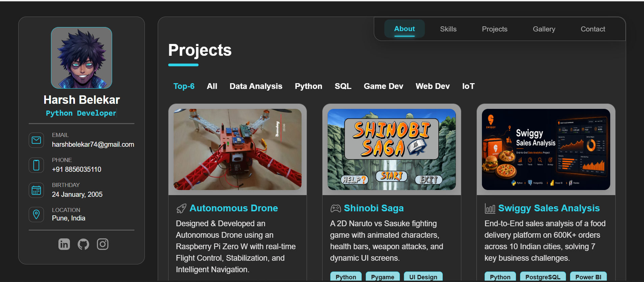Click the Shinobi Saga game thumbnail
Image resolution: width=644 pixels, height=282 pixels.
coord(392,149)
